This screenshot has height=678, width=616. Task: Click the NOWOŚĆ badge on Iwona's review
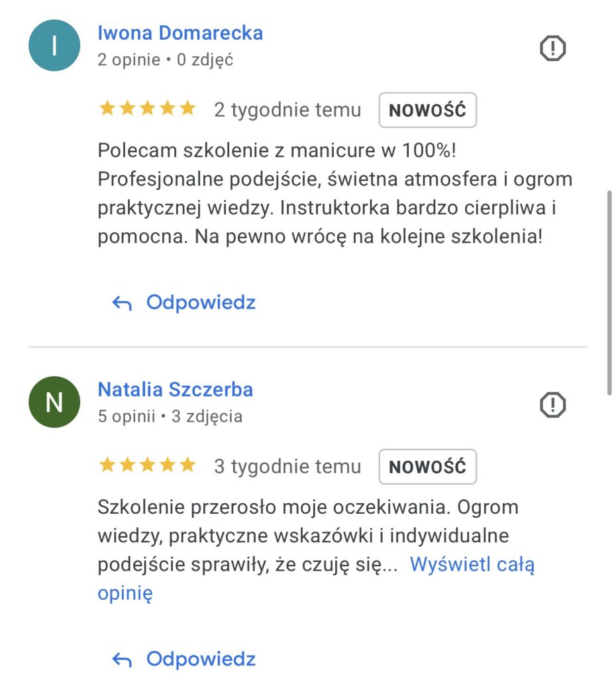coord(427,110)
